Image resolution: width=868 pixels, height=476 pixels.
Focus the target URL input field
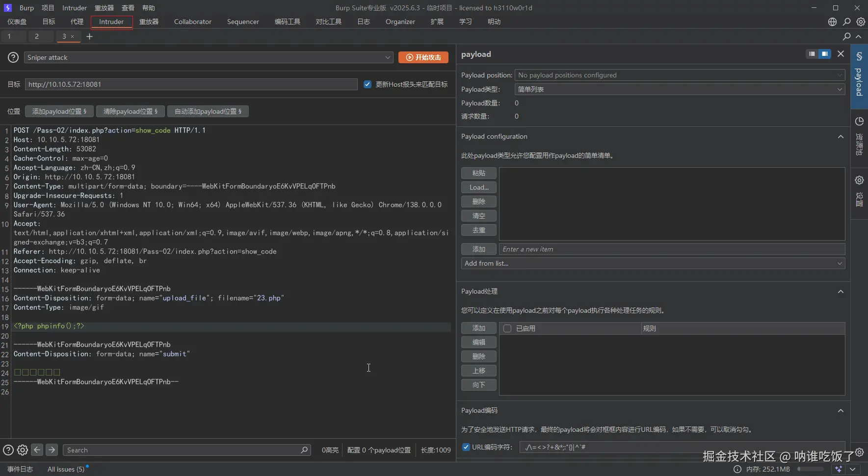pos(191,84)
